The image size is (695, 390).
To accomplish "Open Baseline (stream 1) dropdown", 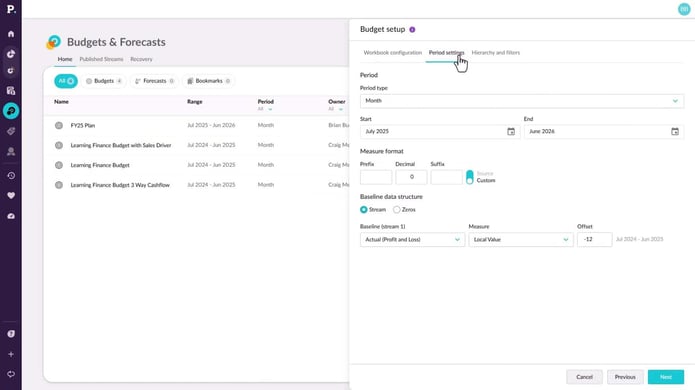I will click(412, 240).
